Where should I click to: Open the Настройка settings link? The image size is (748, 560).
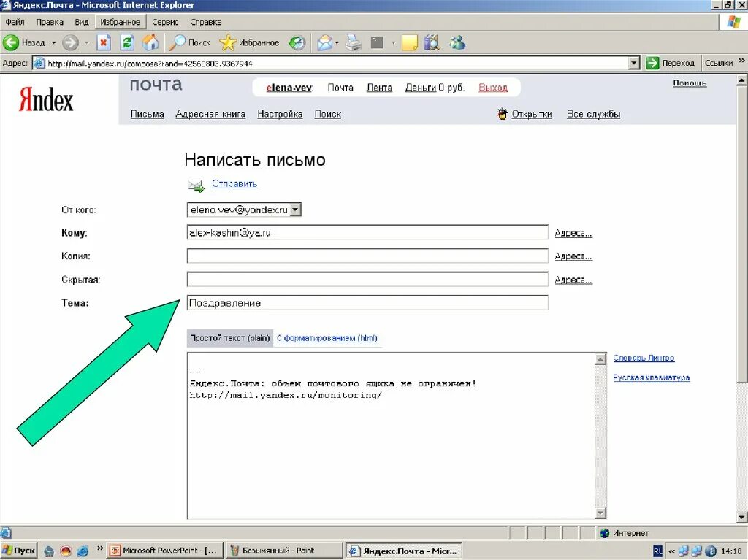[x=280, y=114]
